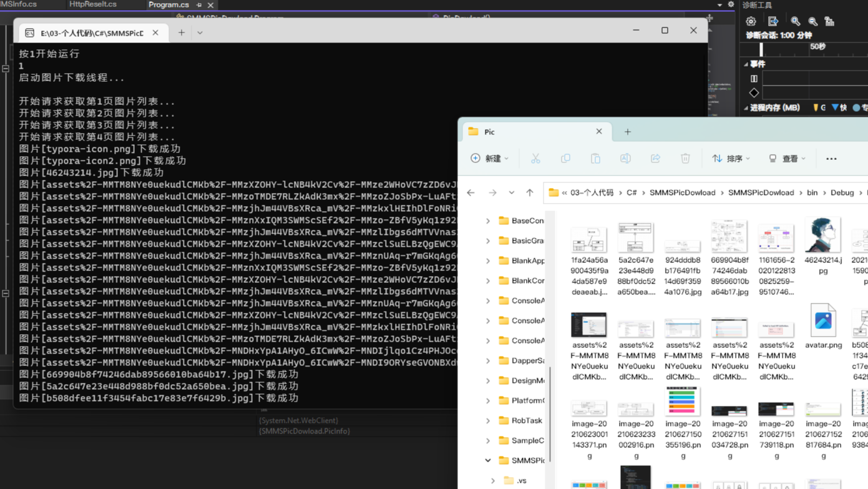
Task: Click the Share icon in Explorer toolbar
Action: tap(655, 159)
